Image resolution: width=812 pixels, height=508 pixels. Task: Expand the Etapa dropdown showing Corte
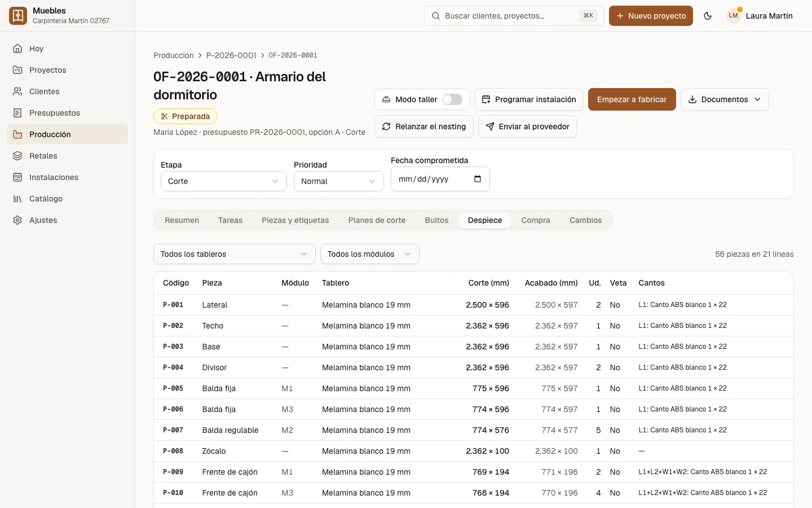click(x=224, y=181)
